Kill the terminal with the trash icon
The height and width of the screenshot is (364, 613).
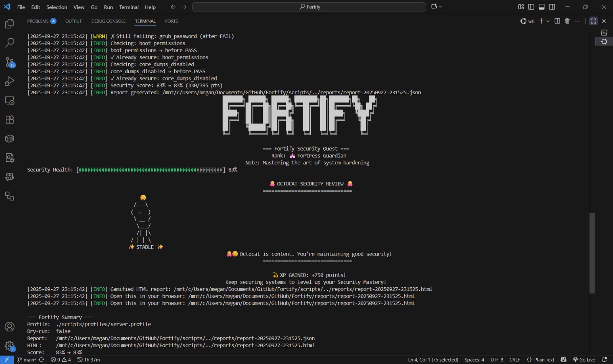567,21
